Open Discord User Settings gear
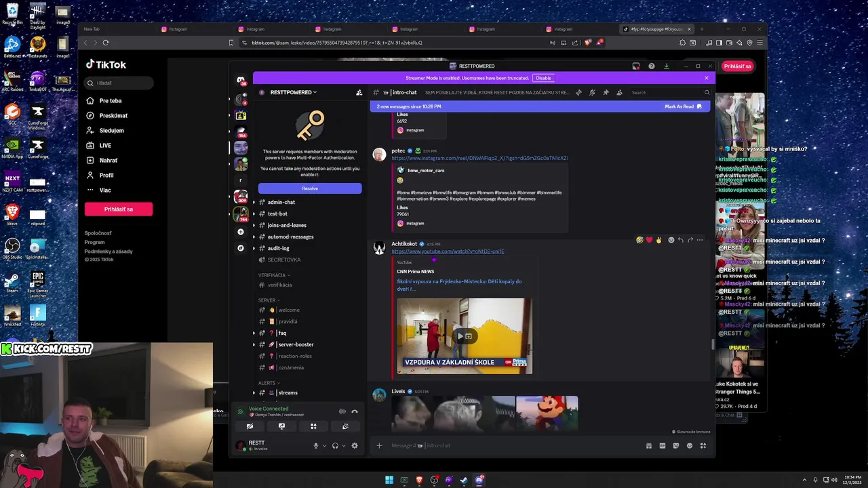The width and height of the screenshot is (868, 488). [x=354, y=445]
